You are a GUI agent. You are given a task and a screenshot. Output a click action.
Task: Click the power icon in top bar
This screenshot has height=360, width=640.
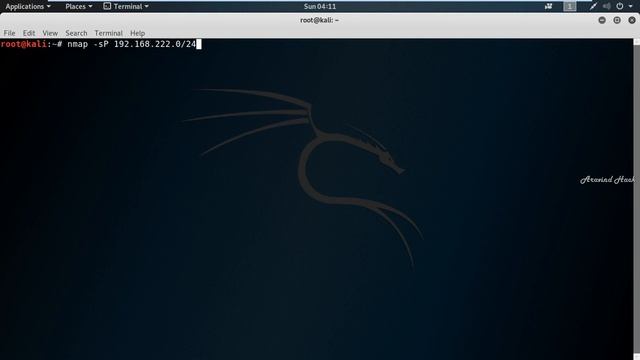[x=620, y=6]
